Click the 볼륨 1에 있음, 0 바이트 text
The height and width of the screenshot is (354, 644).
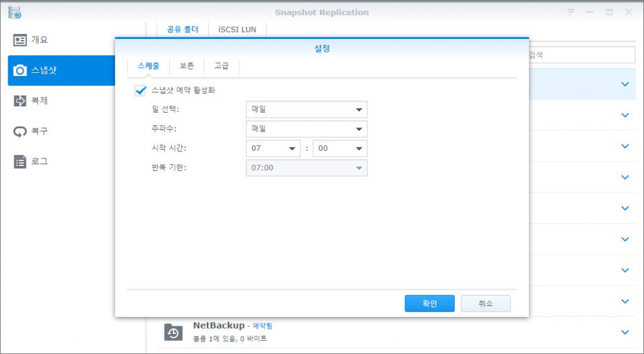point(230,339)
